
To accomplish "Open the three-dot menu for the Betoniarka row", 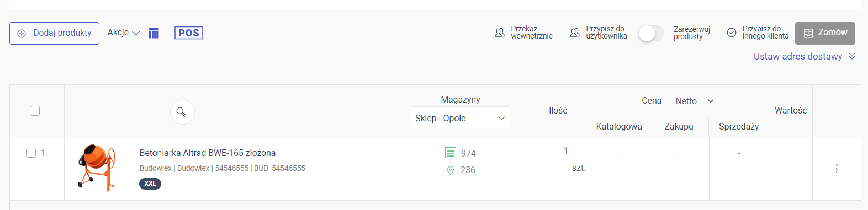I will pos(837,169).
